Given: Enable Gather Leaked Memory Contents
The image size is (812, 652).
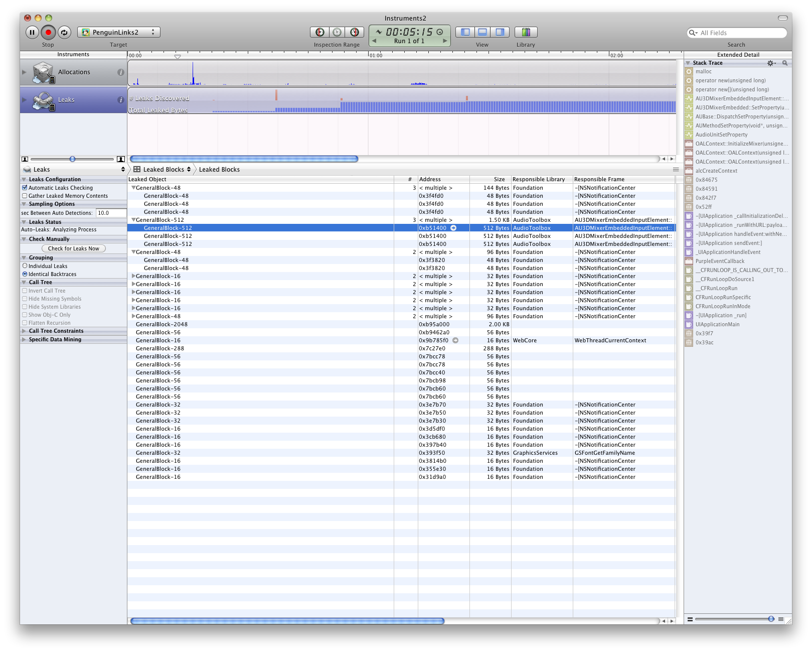Looking at the screenshot, I should 25,196.
